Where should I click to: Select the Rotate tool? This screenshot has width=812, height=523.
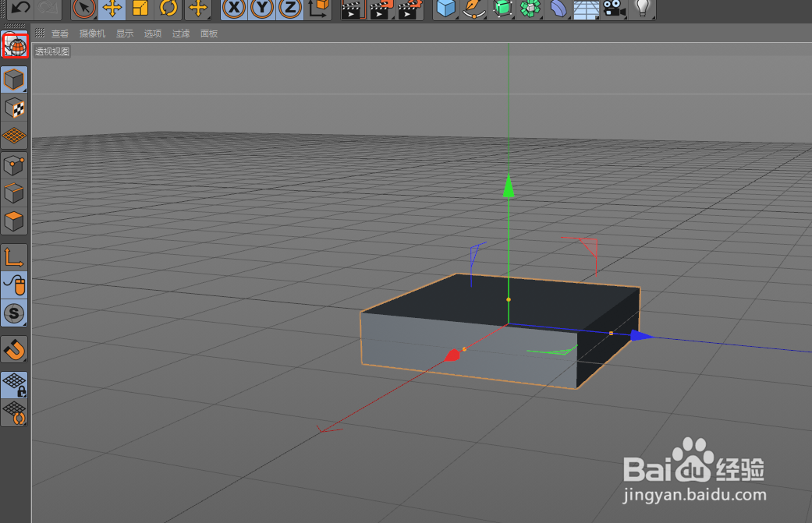coord(168,9)
